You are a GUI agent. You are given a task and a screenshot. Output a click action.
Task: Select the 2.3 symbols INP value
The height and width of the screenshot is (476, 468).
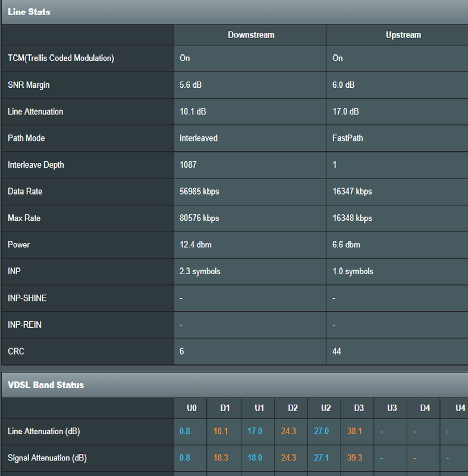(x=200, y=271)
